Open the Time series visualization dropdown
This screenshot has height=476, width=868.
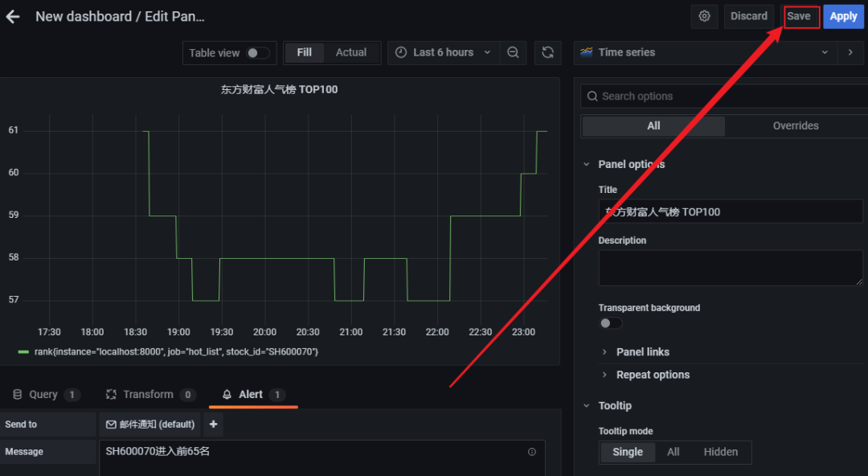(x=704, y=53)
